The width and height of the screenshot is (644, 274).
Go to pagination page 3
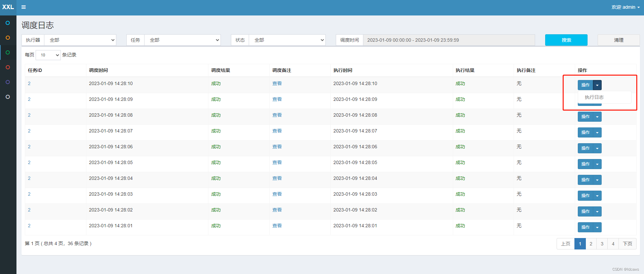coord(602,244)
